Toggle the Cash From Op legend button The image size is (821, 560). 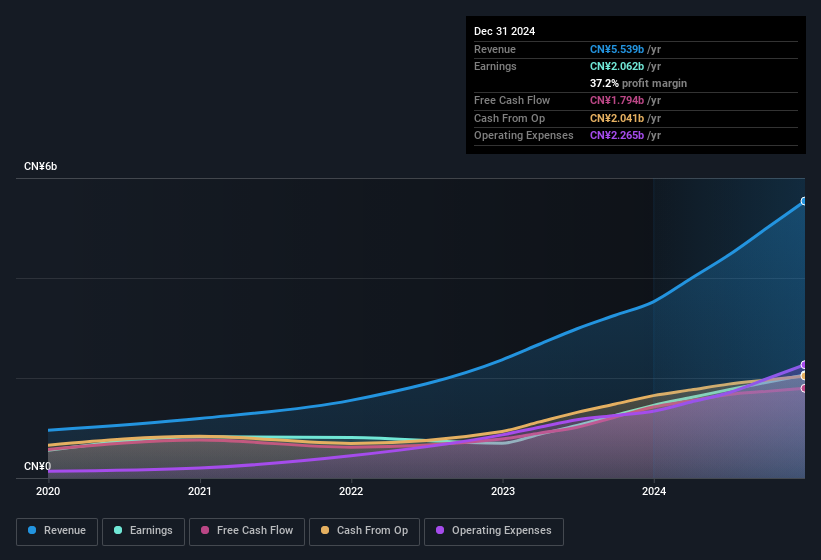point(364,531)
